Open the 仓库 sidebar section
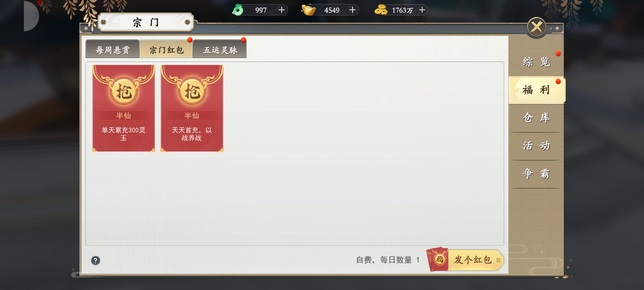The width and height of the screenshot is (644, 290). pyautogui.click(x=536, y=118)
